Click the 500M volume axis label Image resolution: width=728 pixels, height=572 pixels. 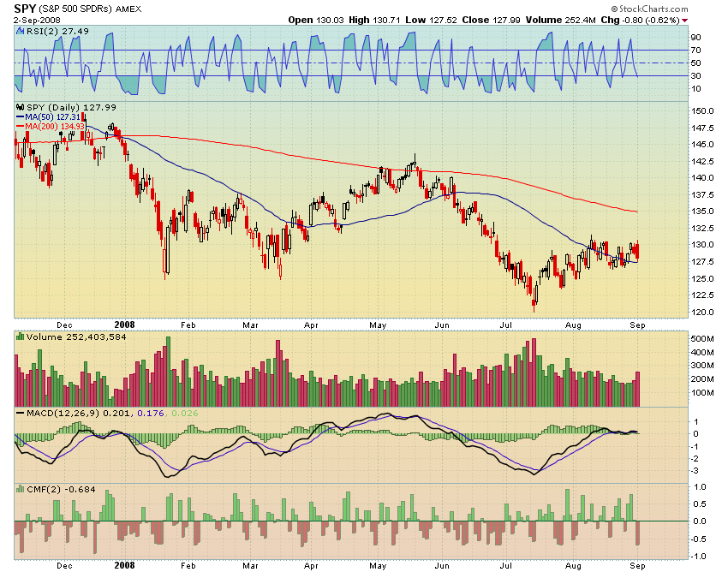[702, 338]
